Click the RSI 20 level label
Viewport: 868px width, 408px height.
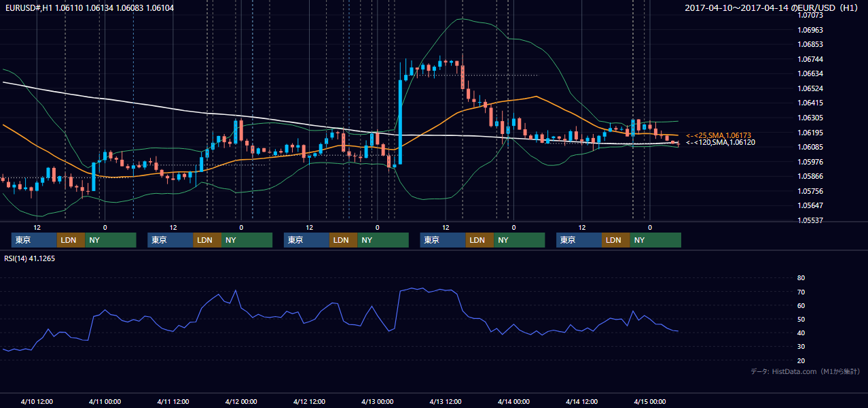[x=801, y=360]
